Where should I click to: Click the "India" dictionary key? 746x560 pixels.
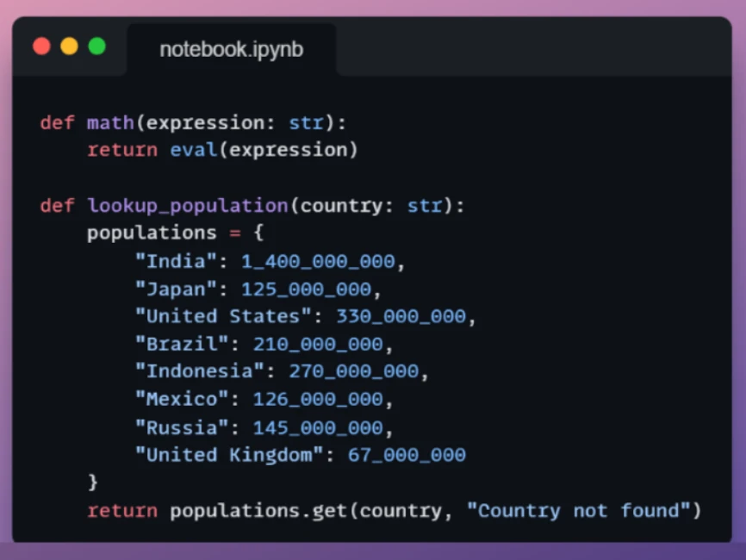click(176, 261)
